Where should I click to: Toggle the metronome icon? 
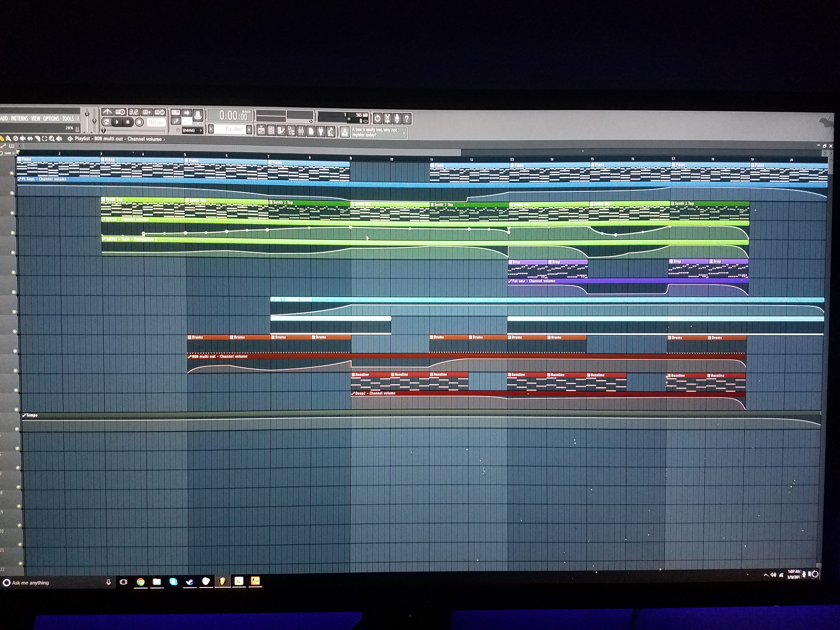pyautogui.click(x=107, y=112)
